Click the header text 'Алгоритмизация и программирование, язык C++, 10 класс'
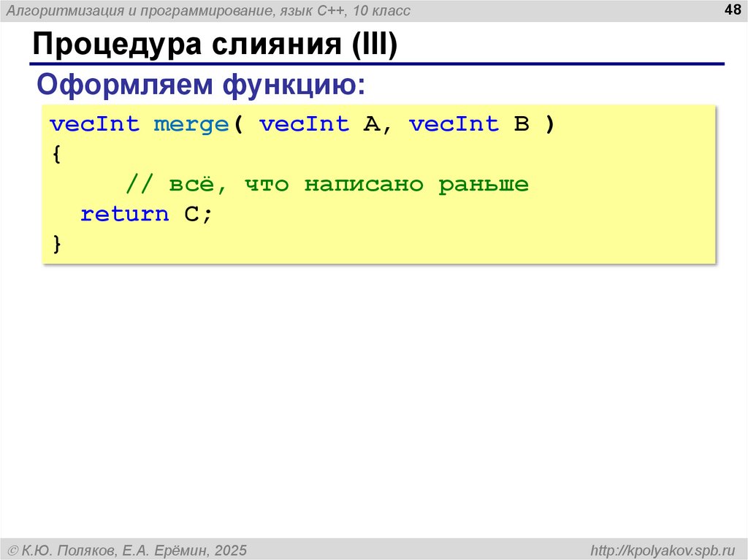Screen dimensions: 748x560 208,10
